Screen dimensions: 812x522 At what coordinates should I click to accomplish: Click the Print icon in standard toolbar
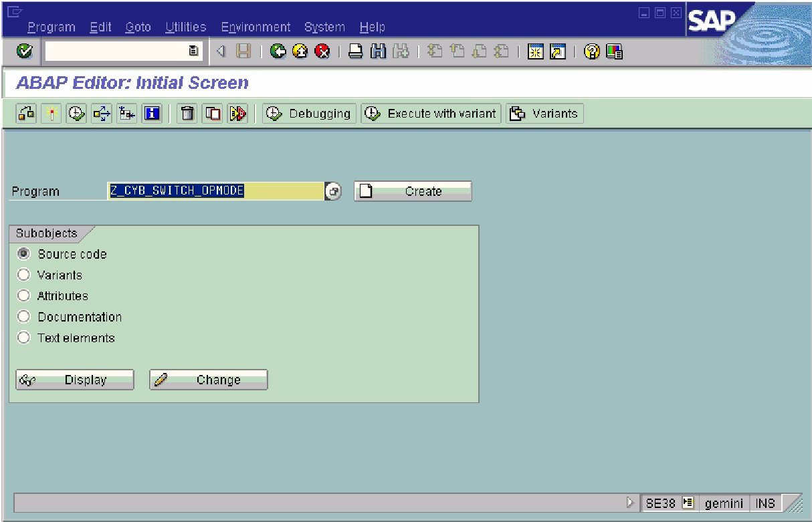coord(356,51)
